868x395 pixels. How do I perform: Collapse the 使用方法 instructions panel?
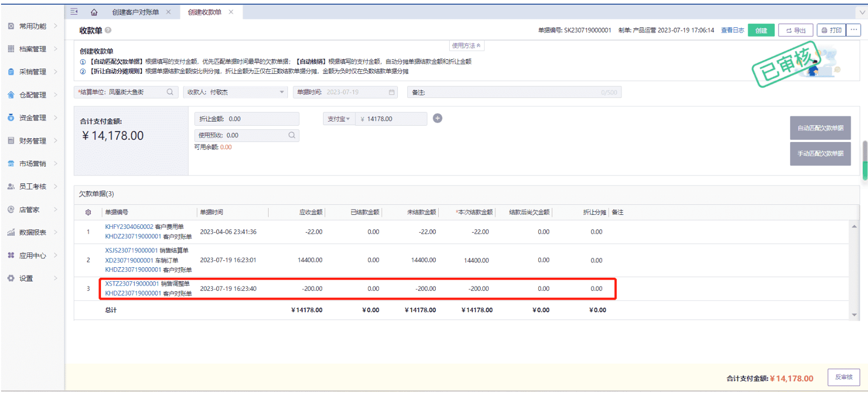click(466, 46)
